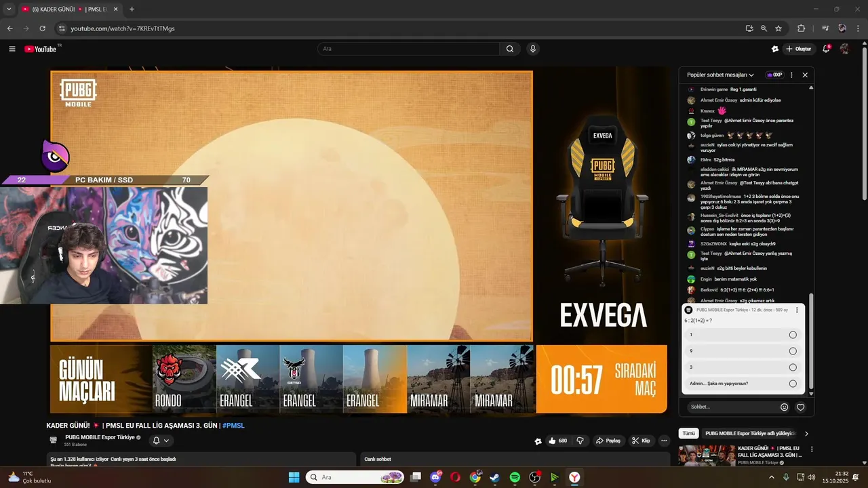Show more filter chips with the right chevron

pos(806,433)
